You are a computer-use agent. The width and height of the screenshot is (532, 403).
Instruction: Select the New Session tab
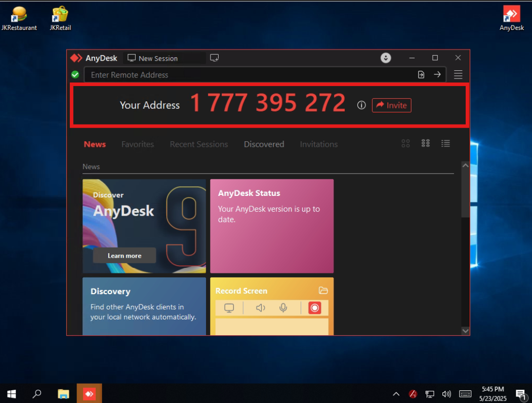tap(165, 58)
